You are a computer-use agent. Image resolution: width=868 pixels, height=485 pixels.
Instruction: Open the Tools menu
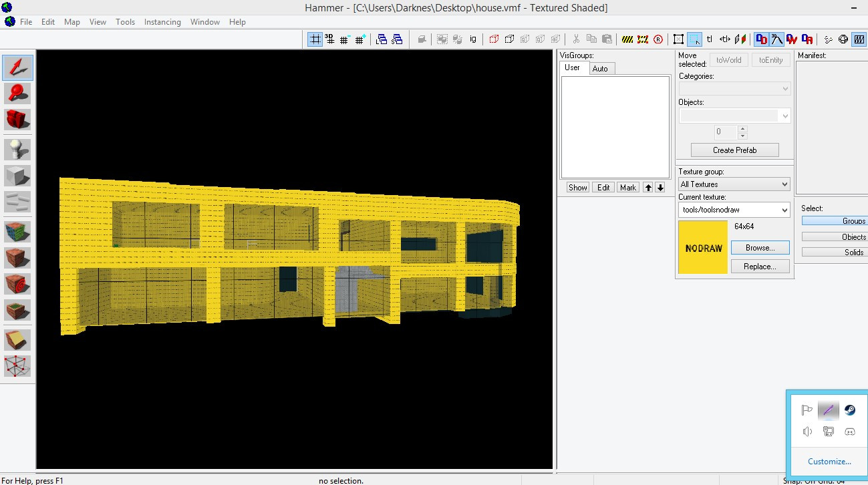[125, 21]
